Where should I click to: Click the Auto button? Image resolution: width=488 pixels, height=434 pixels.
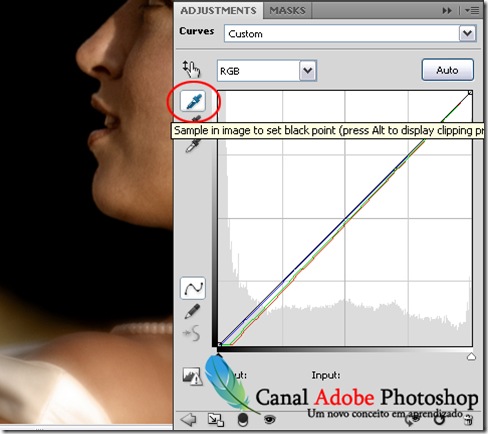[447, 70]
